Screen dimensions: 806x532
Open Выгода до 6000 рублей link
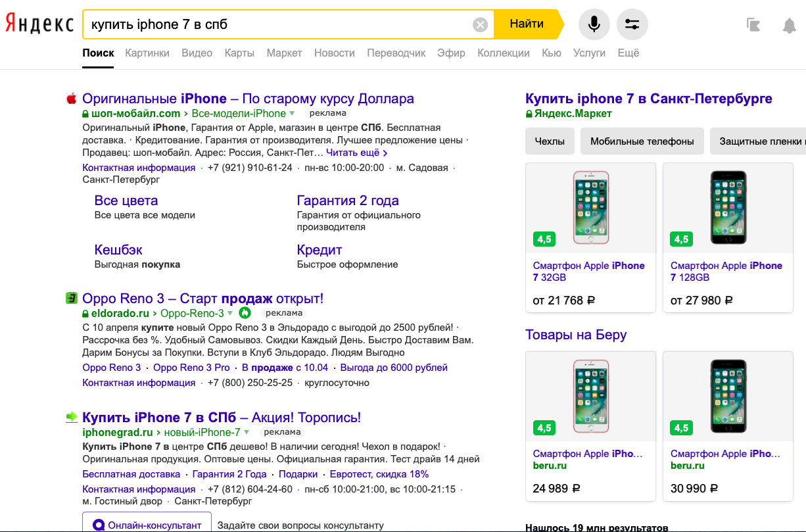[x=394, y=368]
